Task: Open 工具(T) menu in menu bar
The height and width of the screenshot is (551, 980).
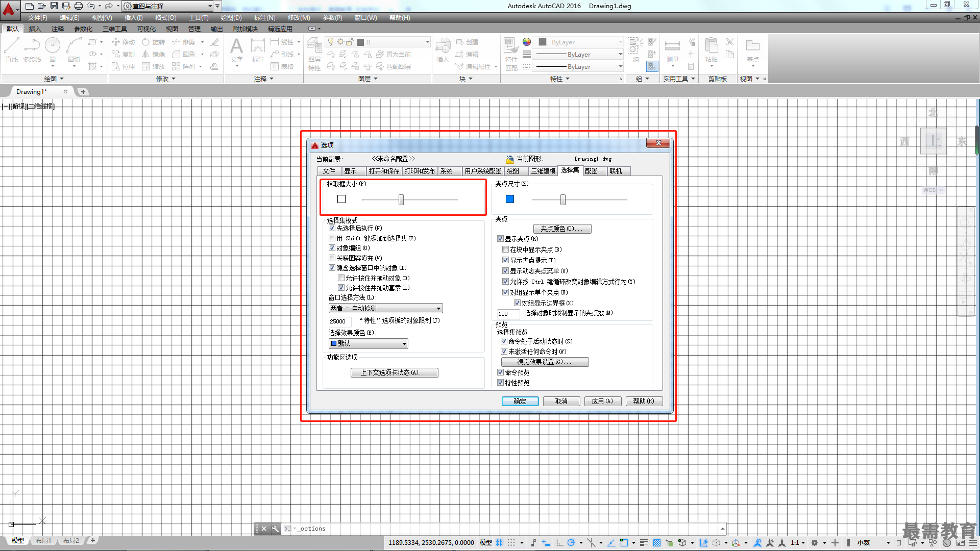Action: tap(199, 18)
